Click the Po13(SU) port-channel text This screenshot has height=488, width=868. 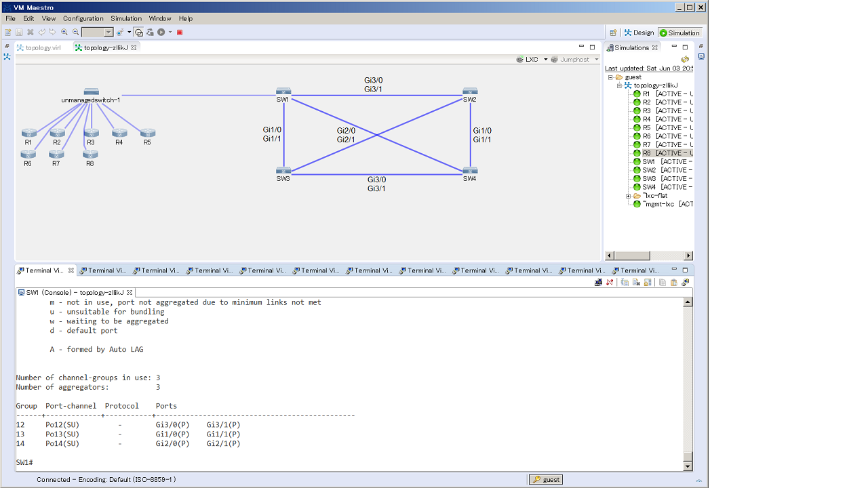[62, 434]
